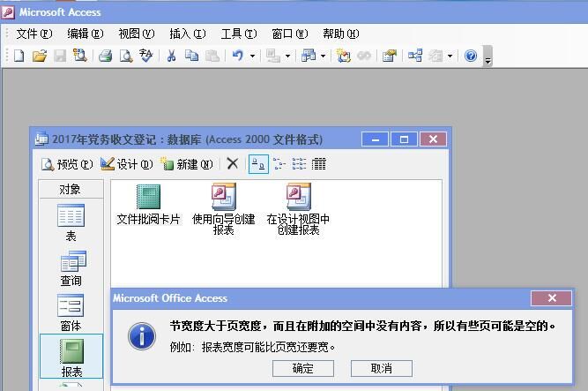Screen dimensions: 588x391
Task: Select 在设计视图中创建报表 shortcut
Action: click(x=298, y=209)
